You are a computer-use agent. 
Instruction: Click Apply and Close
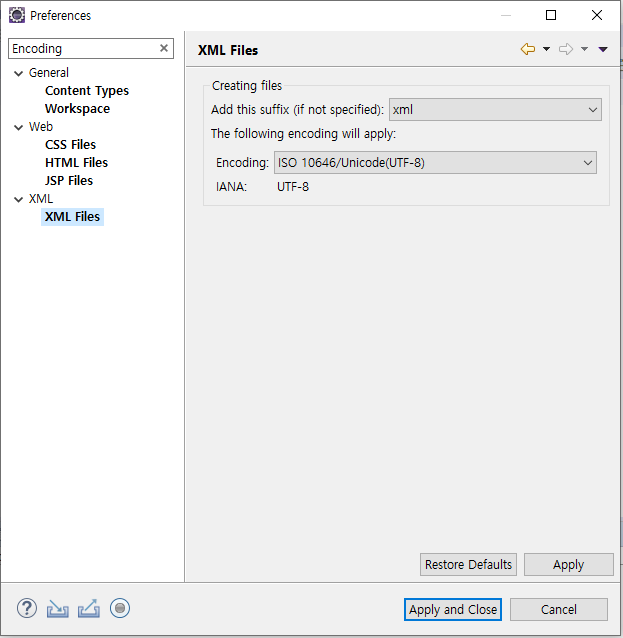453,610
